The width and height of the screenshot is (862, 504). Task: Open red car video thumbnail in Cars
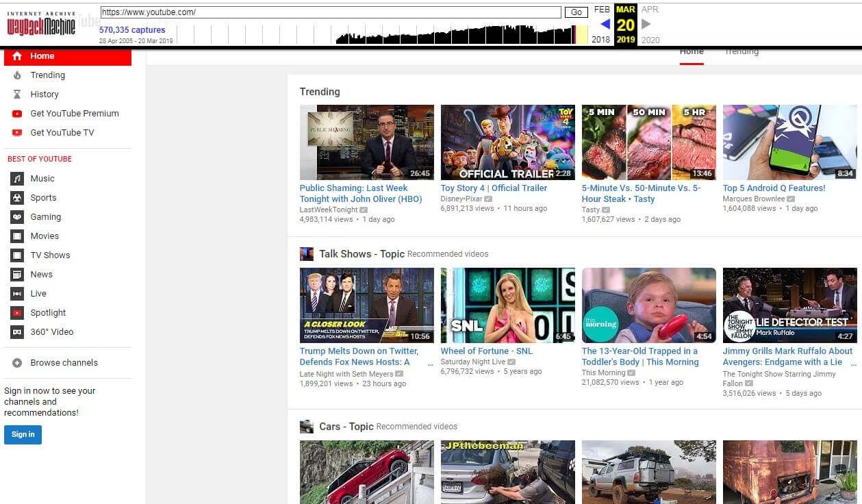point(367,472)
